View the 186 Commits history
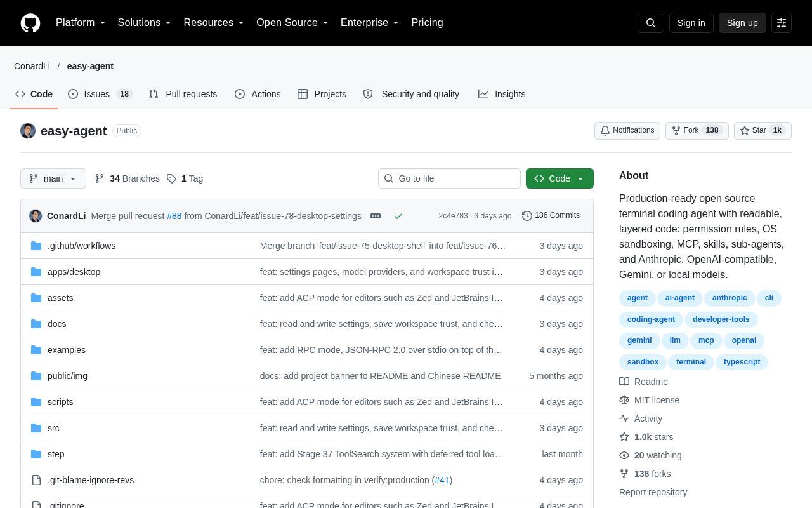 551,216
